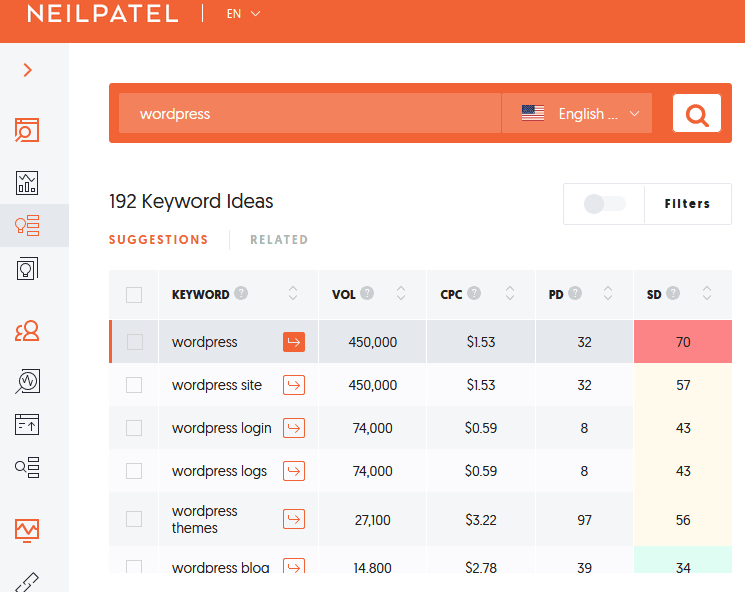Click the 'wordpress login' keyword text

[221, 428]
